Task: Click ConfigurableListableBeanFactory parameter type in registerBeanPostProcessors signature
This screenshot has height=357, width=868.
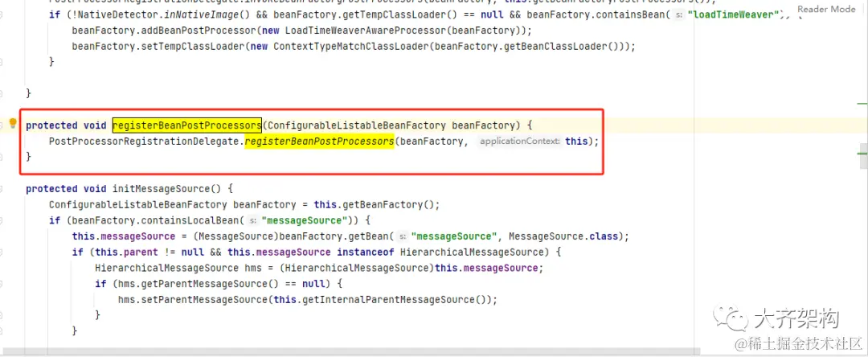Action: 357,125
